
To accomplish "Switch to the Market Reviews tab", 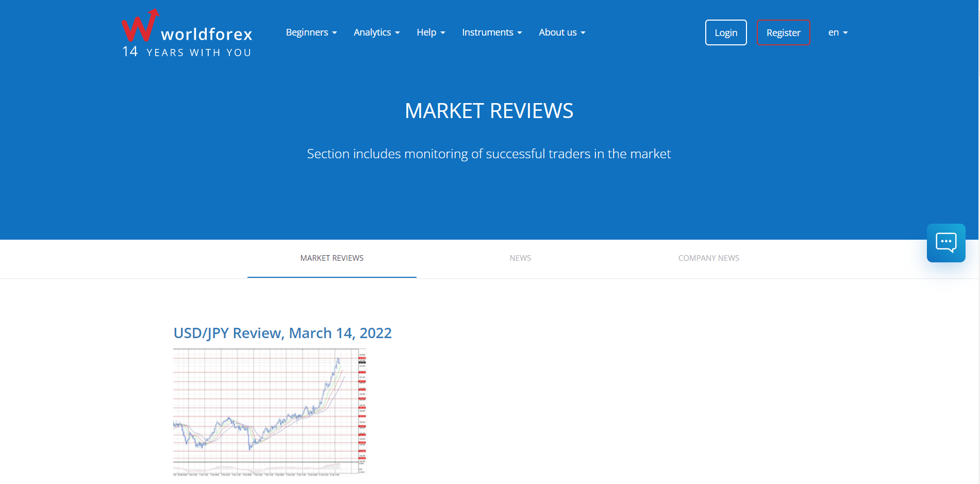I will [332, 258].
